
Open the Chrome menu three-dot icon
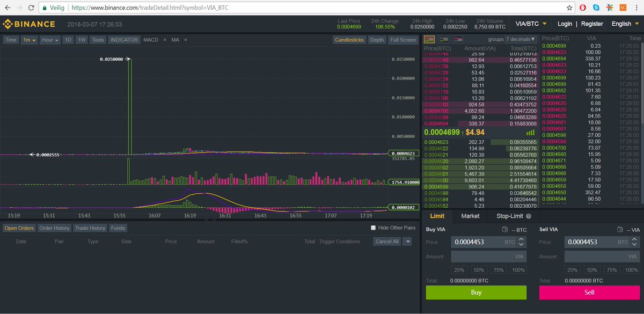coord(636,8)
